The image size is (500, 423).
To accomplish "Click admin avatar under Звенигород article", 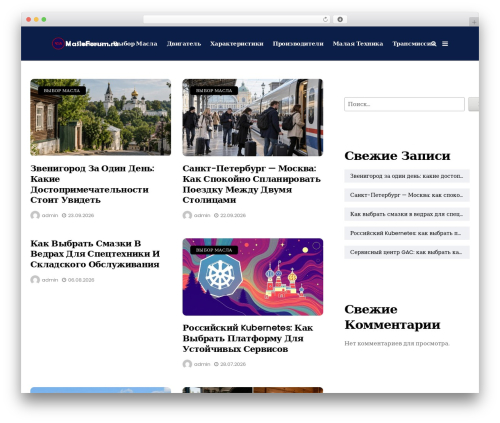I will (x=35, y=215).
